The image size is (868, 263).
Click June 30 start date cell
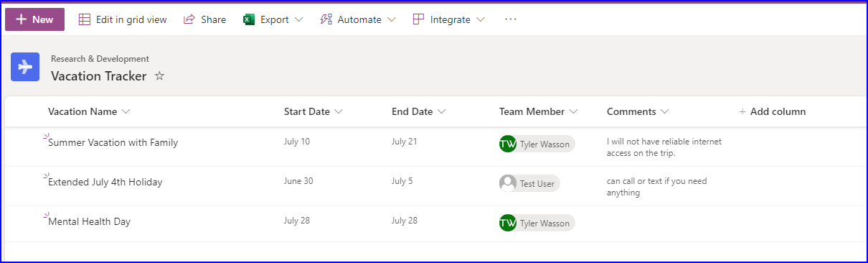tap(298, 181)
